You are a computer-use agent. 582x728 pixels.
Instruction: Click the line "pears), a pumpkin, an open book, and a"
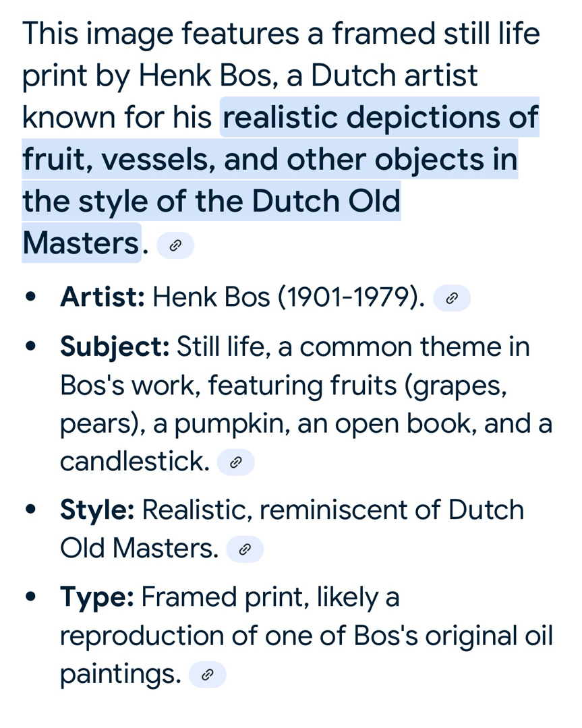(305, 425)
